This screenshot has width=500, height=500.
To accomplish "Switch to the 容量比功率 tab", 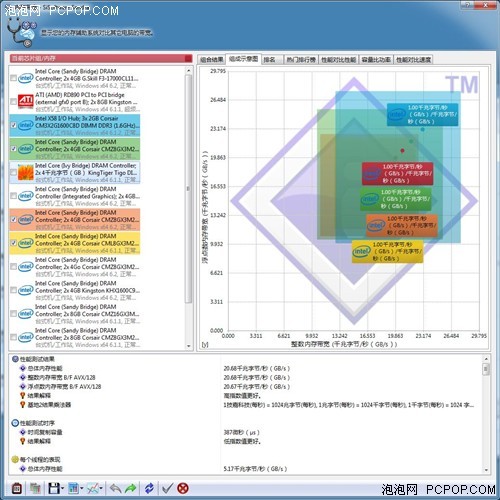I will (376, 60).
